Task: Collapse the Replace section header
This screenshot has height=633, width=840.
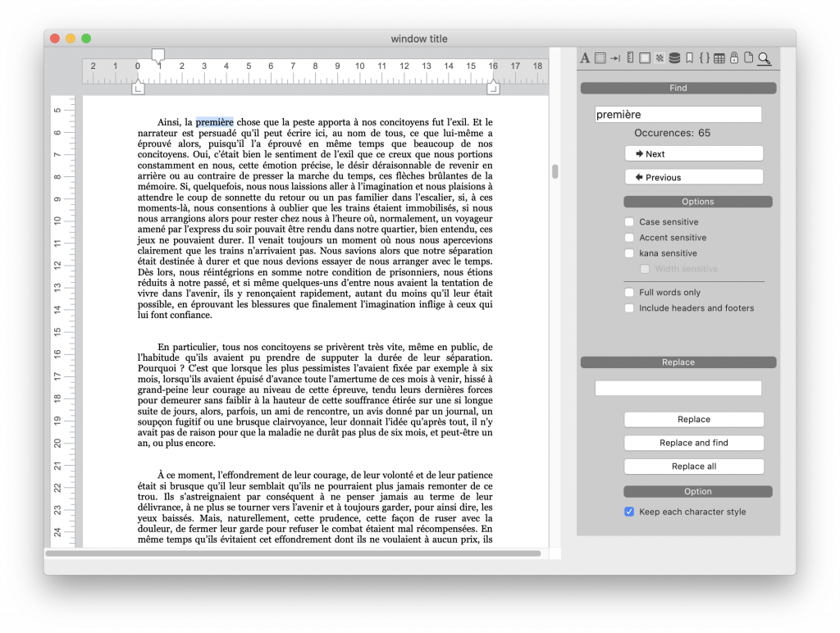Action: [678, 362]
